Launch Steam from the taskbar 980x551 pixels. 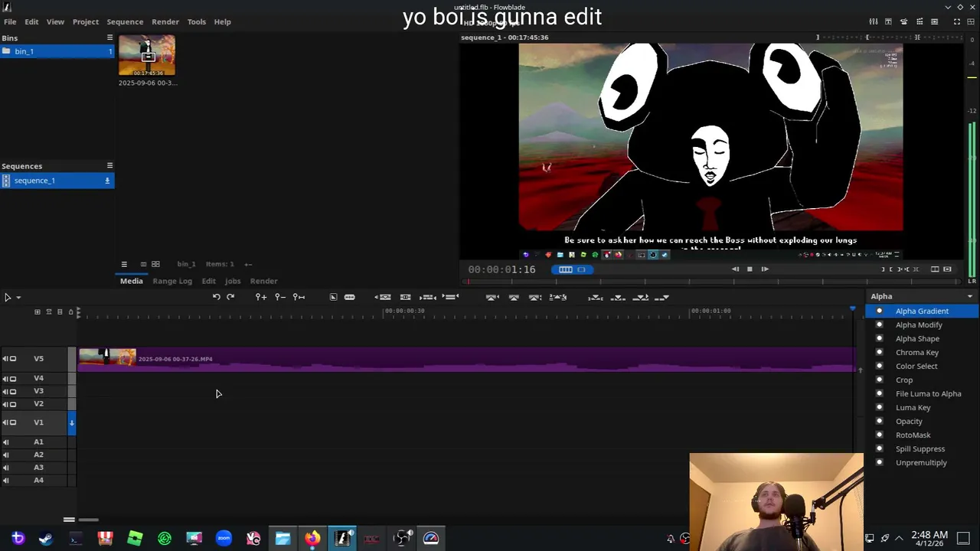[x=46, y=539]
